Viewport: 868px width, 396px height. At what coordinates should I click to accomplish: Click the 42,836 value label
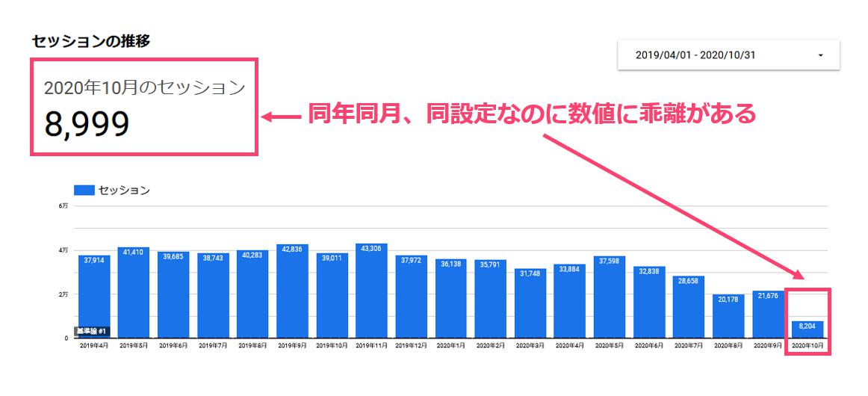tap(292, 250)
